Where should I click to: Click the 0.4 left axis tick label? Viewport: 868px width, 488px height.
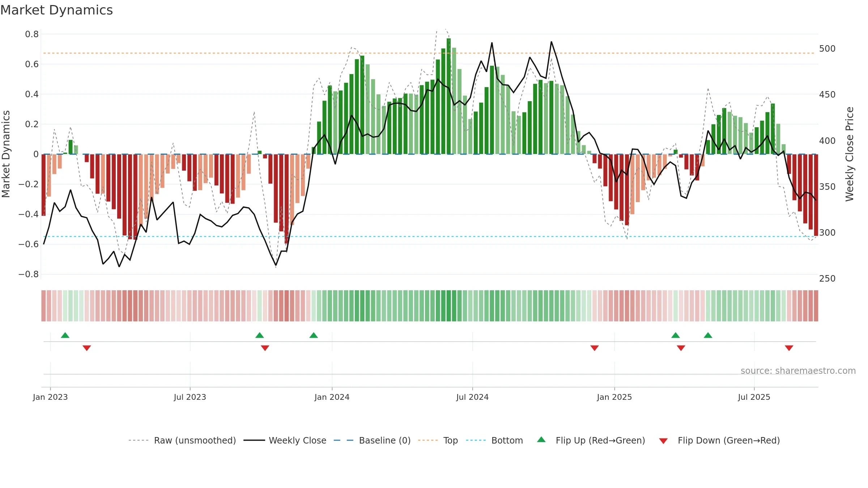coord(32,94)
